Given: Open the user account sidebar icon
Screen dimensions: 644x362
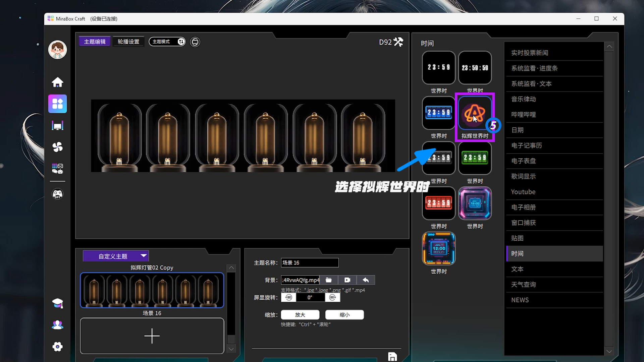Looking at the screenshot, I should pos(57,325).
